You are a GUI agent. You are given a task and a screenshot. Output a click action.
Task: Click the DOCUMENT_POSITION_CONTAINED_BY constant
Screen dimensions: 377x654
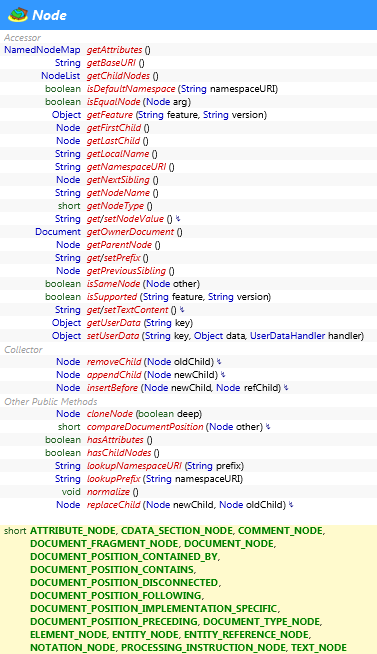pos(124,556)
